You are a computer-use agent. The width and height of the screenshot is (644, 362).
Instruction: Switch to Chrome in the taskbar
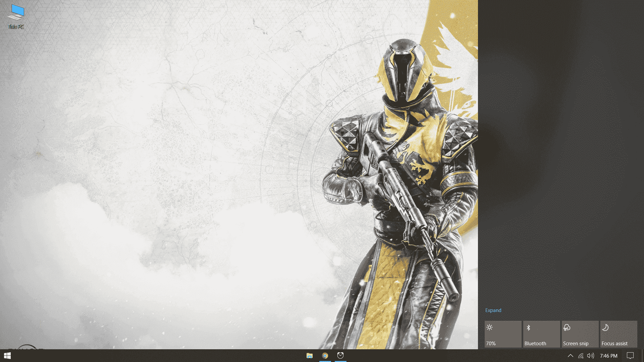coord(325,356)
